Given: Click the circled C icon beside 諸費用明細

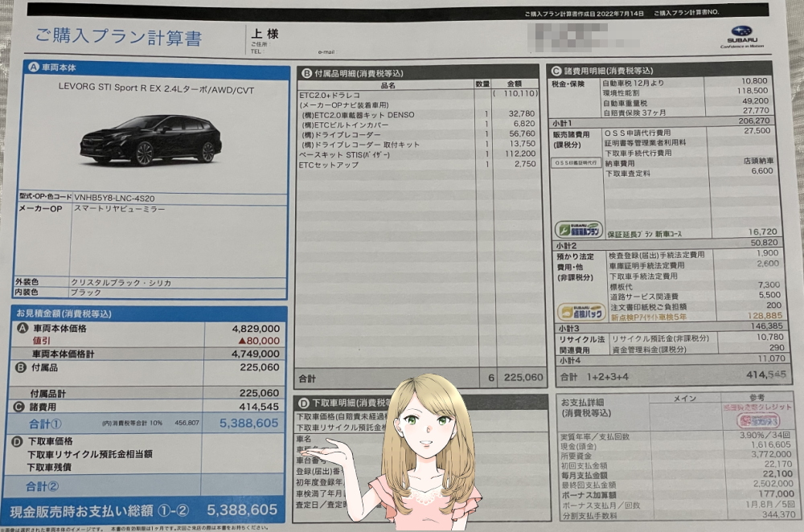Looking at the screenshot, I should [x=557, y=71].
